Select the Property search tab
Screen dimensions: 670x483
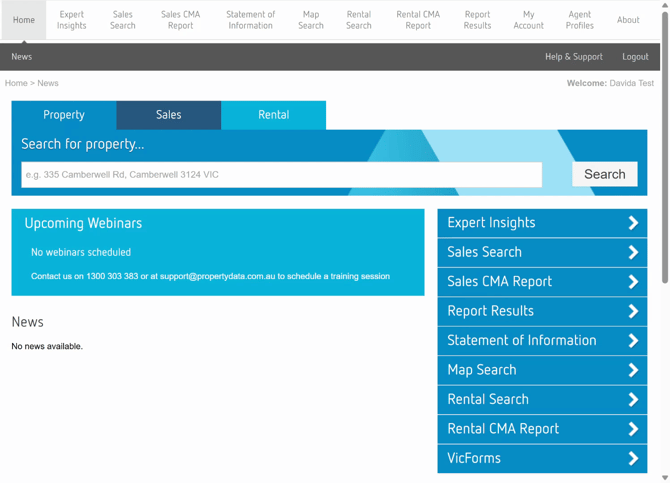(x=64, y=115)
